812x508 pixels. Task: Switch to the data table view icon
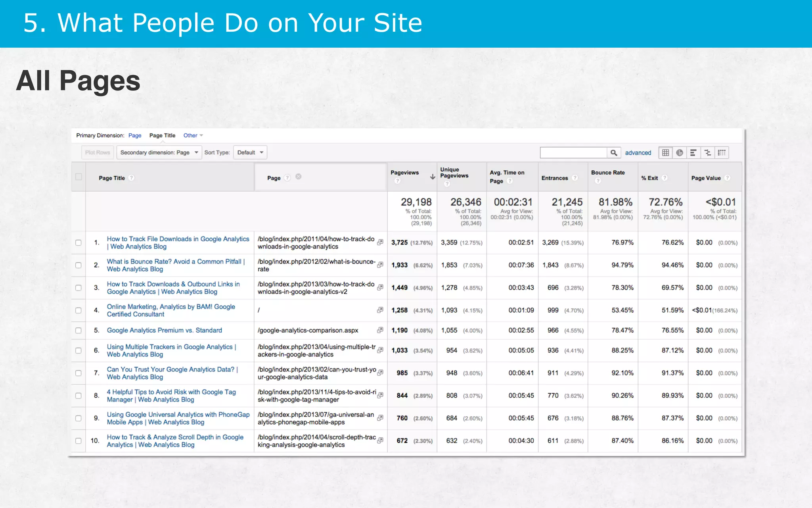coord(665,153)
